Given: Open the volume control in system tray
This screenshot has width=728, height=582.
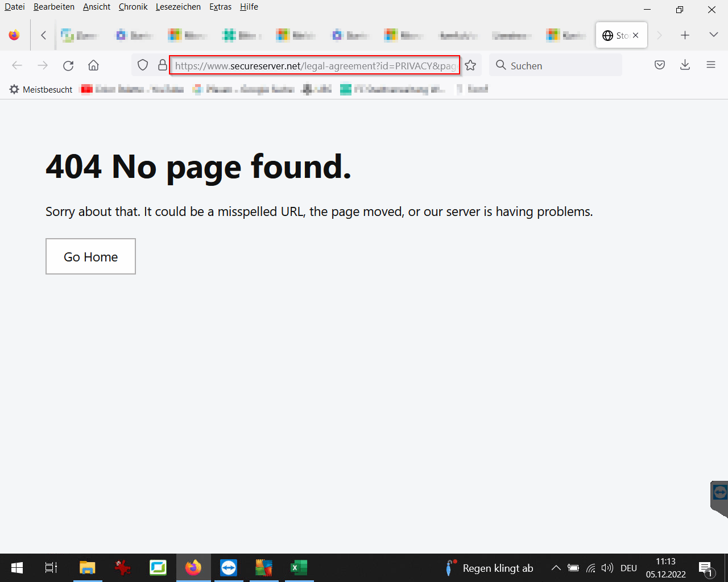Looking at the screenshot, I should point(607,568).
